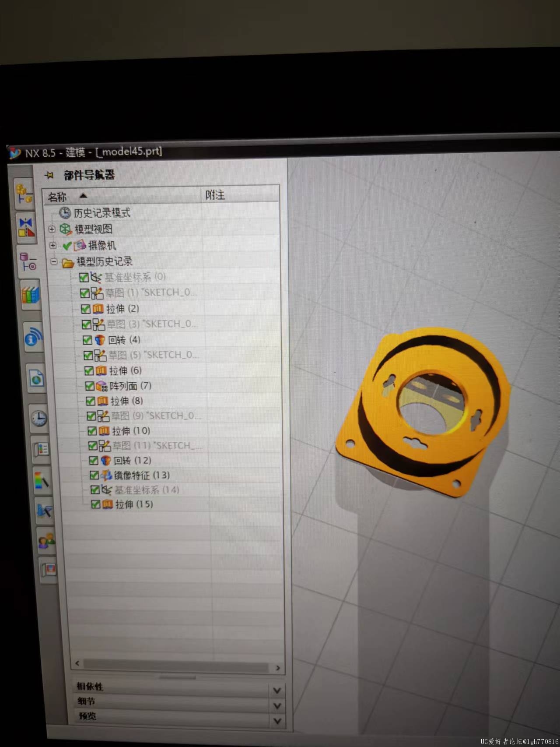Screen dimensions: 560x747
Task: Uncheck the 基准坐标系 (0) checkbox
Action: (x=84, y=277)
